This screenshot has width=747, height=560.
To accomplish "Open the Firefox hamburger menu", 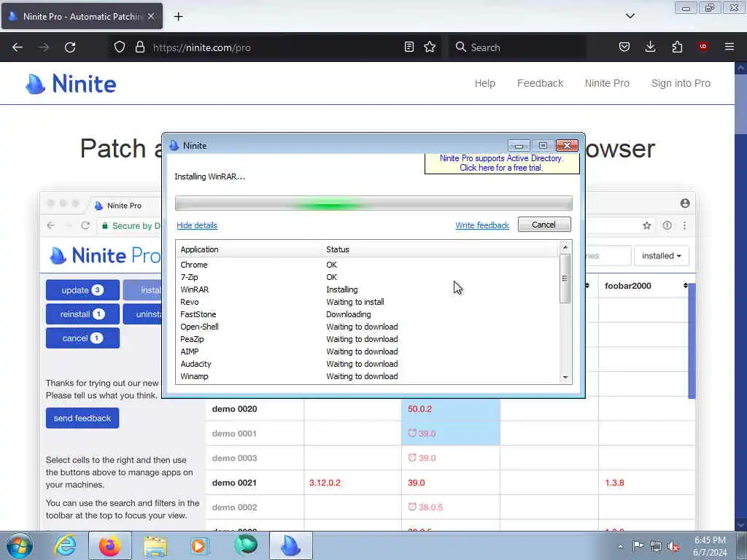I will (x=729, y=47).
